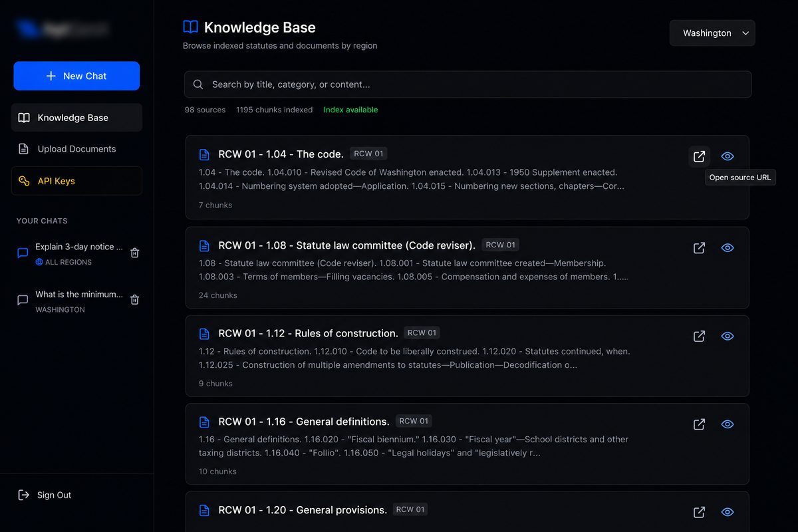Click the Upload Documents file icon
The image size is (798, 532).
click(24, 149)
